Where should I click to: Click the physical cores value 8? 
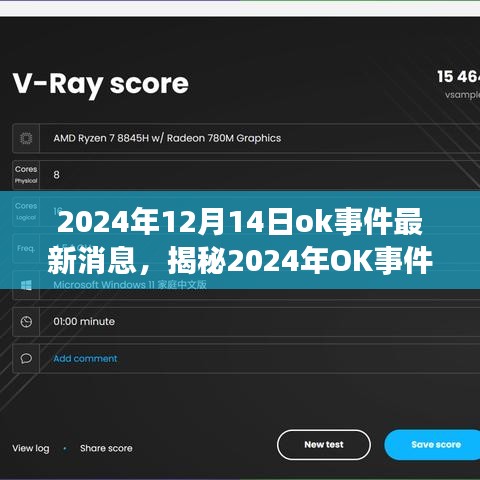56,175
